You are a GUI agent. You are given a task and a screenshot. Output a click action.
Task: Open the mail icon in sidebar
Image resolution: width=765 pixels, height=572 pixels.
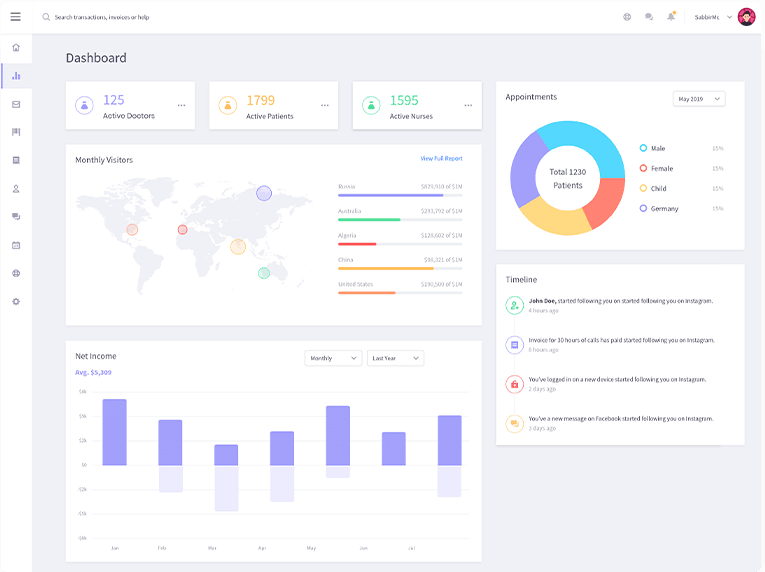(16, 104)
